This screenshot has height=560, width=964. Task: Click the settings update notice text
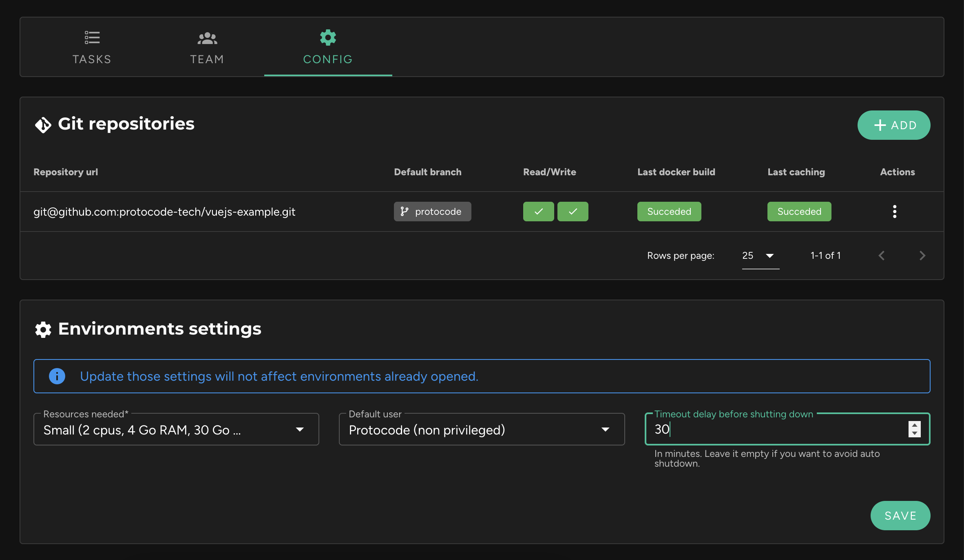pos(279,376)
